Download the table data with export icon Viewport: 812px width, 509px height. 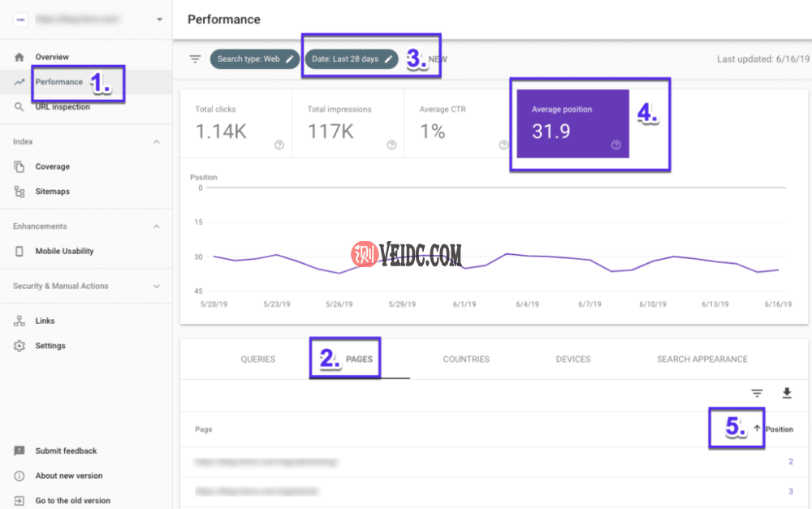click(786, 393)
